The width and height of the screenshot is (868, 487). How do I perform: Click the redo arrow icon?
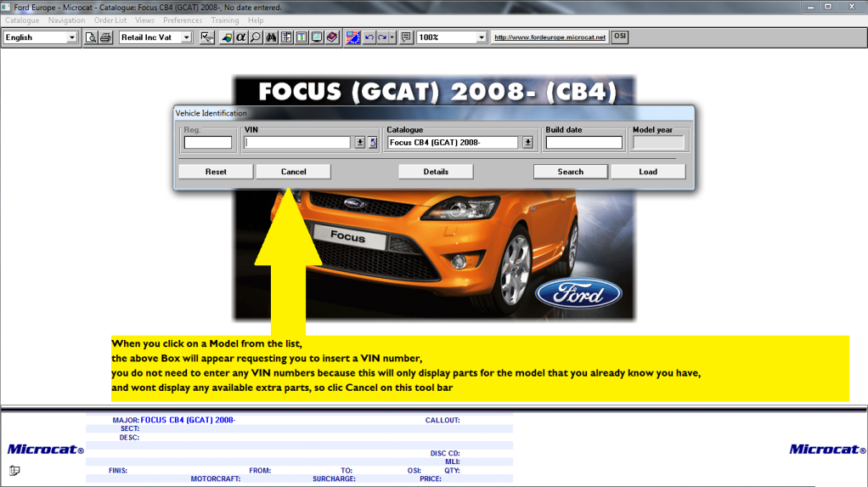(382, 37)
